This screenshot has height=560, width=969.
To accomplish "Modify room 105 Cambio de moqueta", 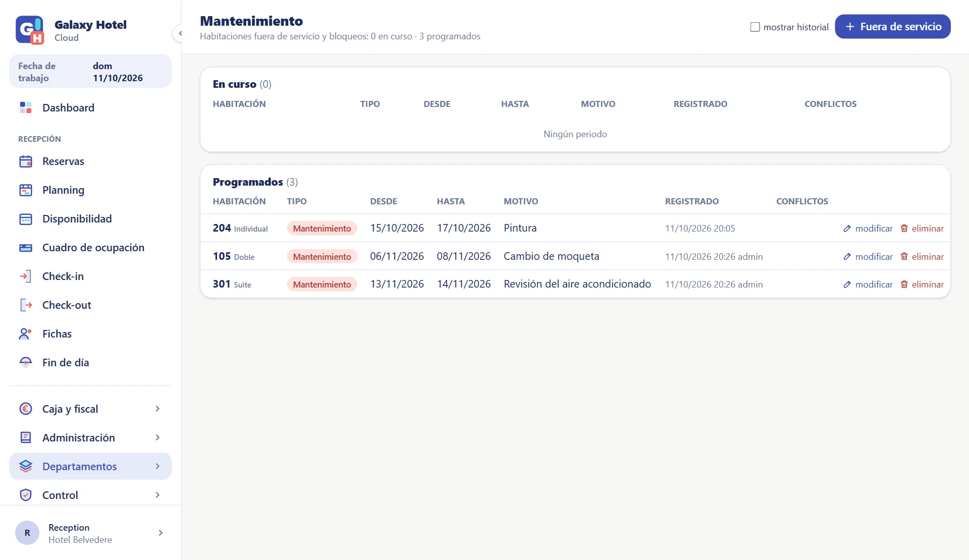I will pyautogui.click(x=868, y=257).
